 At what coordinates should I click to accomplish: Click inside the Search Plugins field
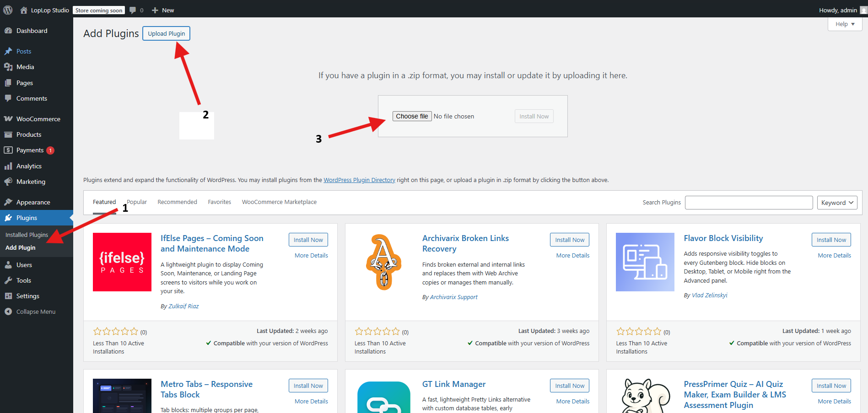tap(749, 202)
